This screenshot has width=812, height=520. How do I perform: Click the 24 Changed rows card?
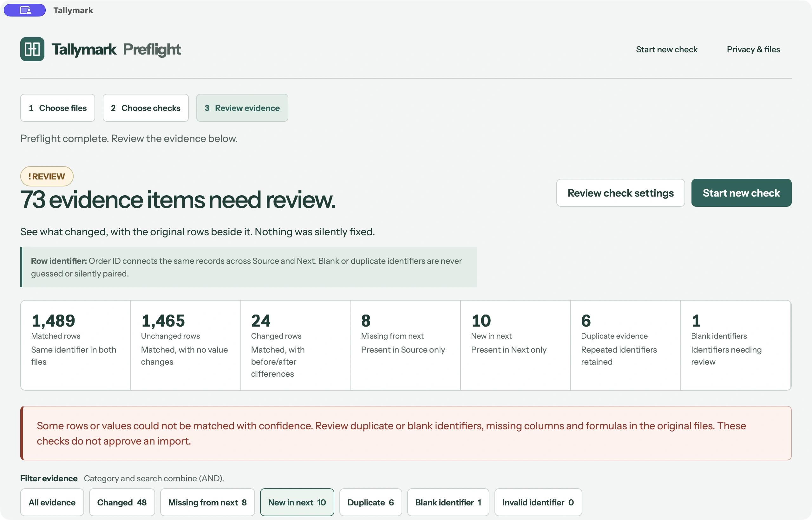[x=296, y=345]
